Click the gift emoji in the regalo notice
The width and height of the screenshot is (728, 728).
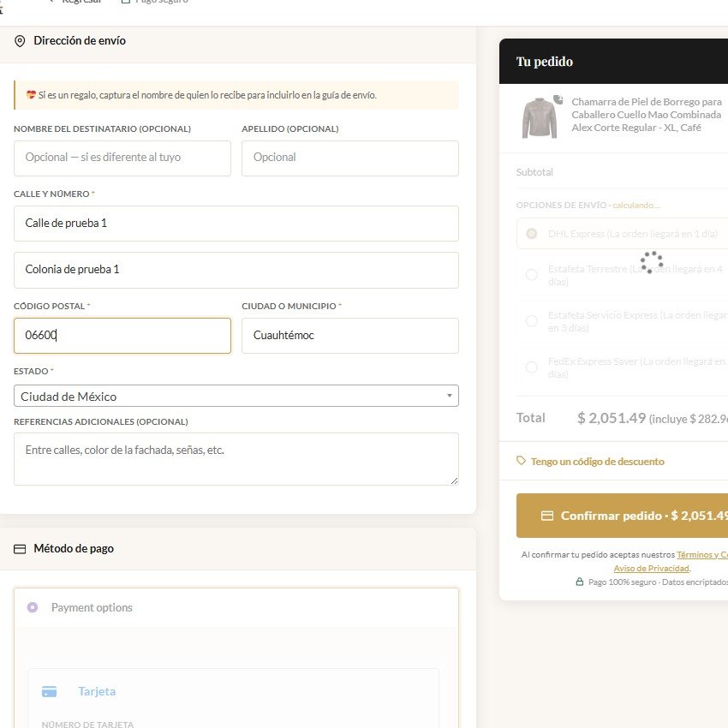[31, 95]
